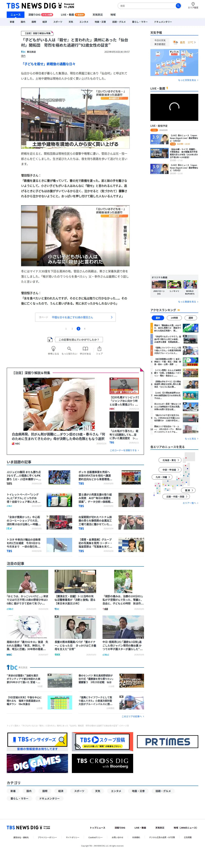Screen dimensions: 205x868
Task: Open the スポーツ sub-menu item
Action: (58, 22)
